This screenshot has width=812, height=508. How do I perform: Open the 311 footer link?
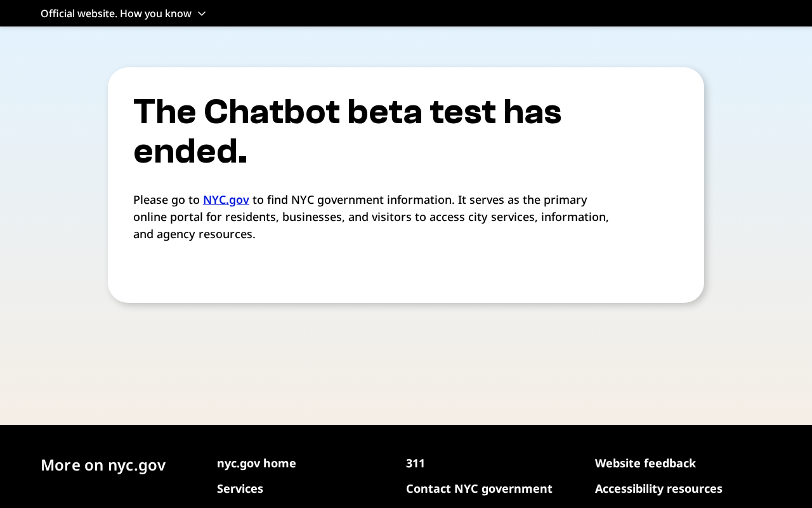(416, 464)
